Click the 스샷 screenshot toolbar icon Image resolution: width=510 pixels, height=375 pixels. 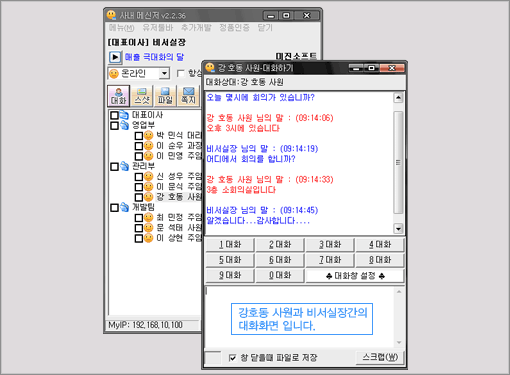coord(142,96)
